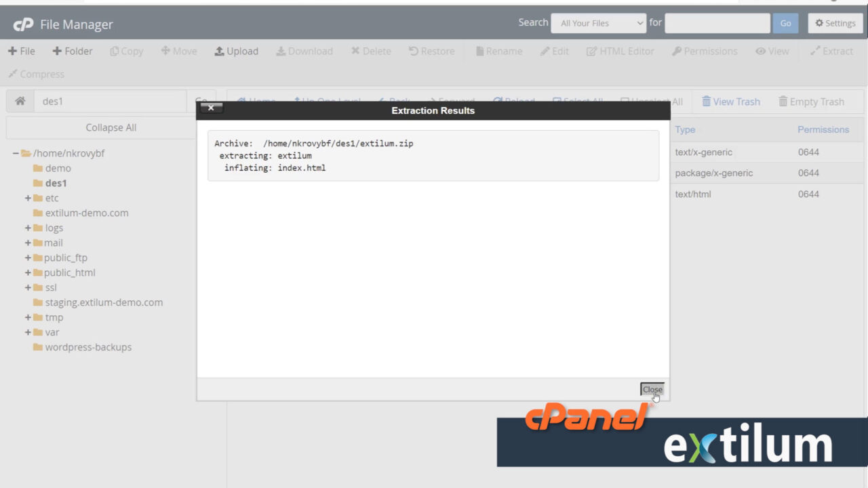Click the Collapse All button

tap(111, 127)
